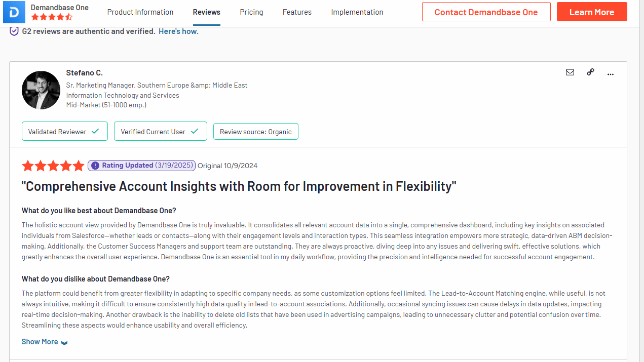
Task: Click the shield verified icon beside G2 reviews
Action: coord(14,31)
